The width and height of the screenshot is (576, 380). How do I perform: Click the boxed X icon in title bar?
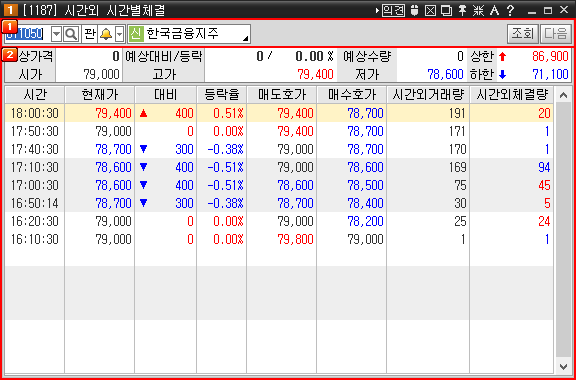[x=430, y=10]
